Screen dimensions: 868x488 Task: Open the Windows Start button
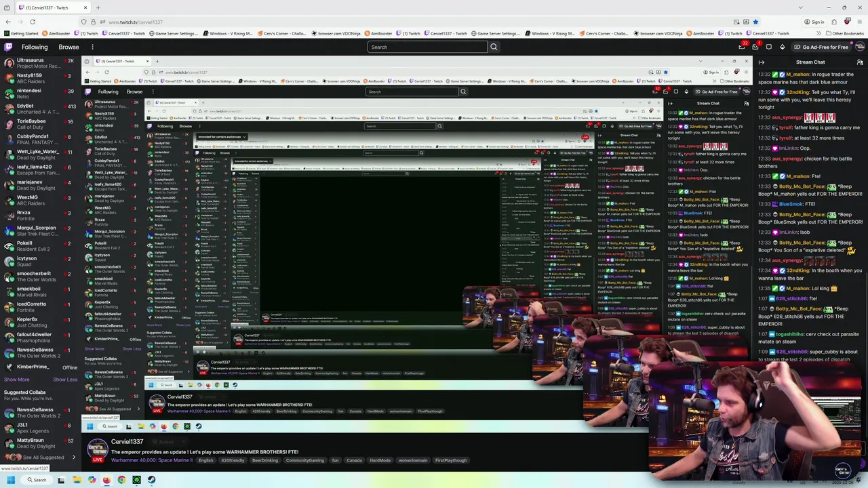[10, 480]
